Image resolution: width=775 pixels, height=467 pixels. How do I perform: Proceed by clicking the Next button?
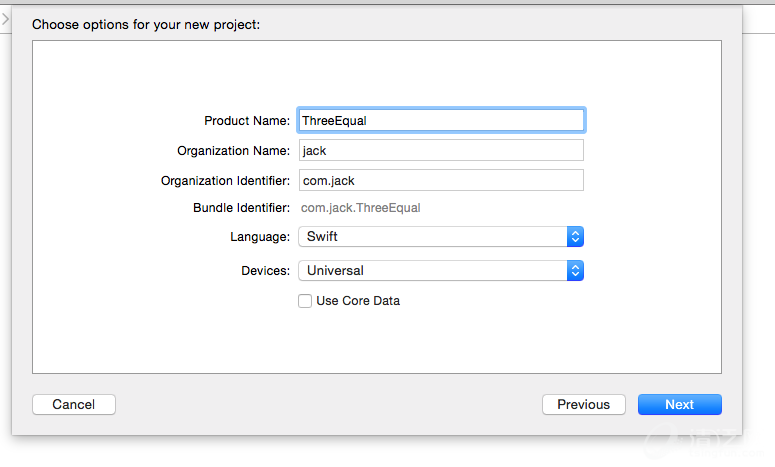click(679, 405)
